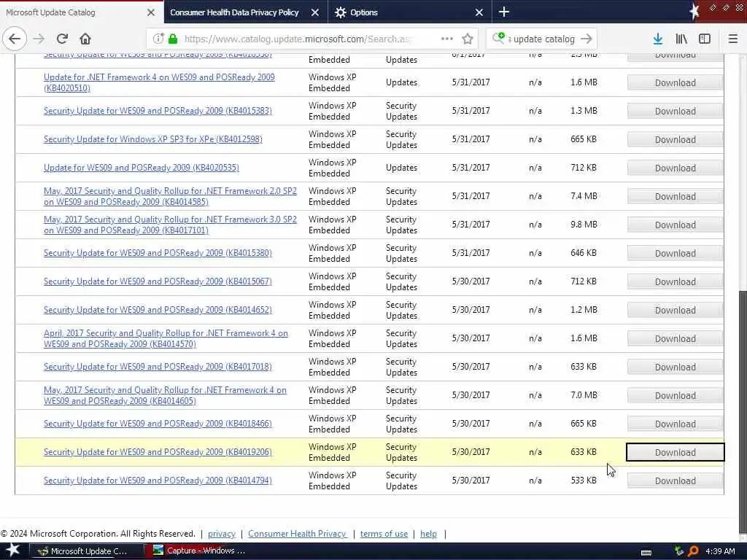
Task: Open Windows XP SP3 KB4012598 link
Action: 153,139
